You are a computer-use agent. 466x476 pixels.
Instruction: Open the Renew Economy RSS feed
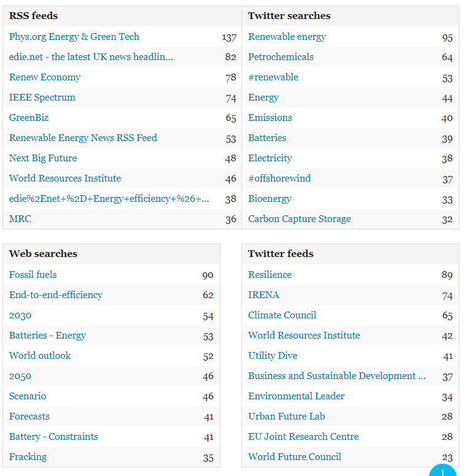click(x=45, y=77)
